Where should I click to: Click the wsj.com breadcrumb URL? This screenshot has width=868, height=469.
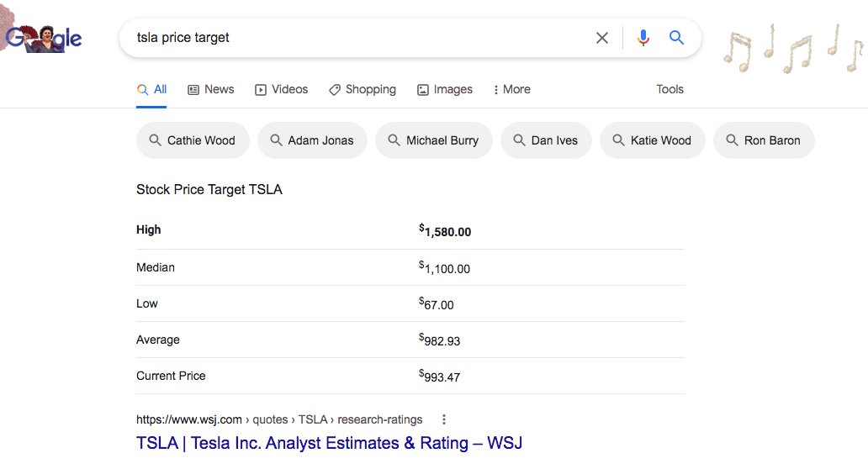(x=279, y=419)
